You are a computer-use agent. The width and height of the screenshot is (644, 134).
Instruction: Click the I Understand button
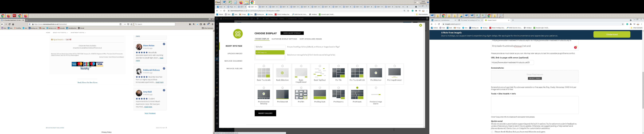612,34
